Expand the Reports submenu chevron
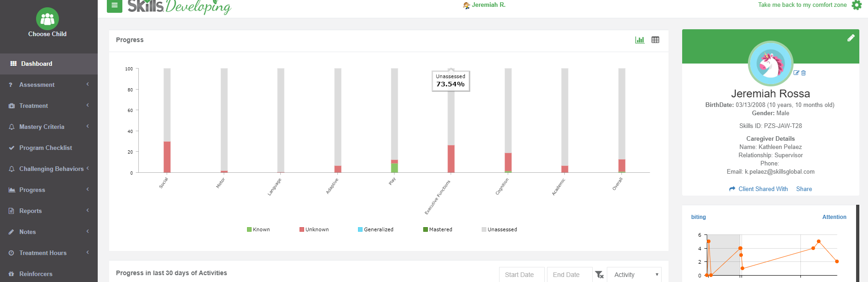 (x=88, y=210)
